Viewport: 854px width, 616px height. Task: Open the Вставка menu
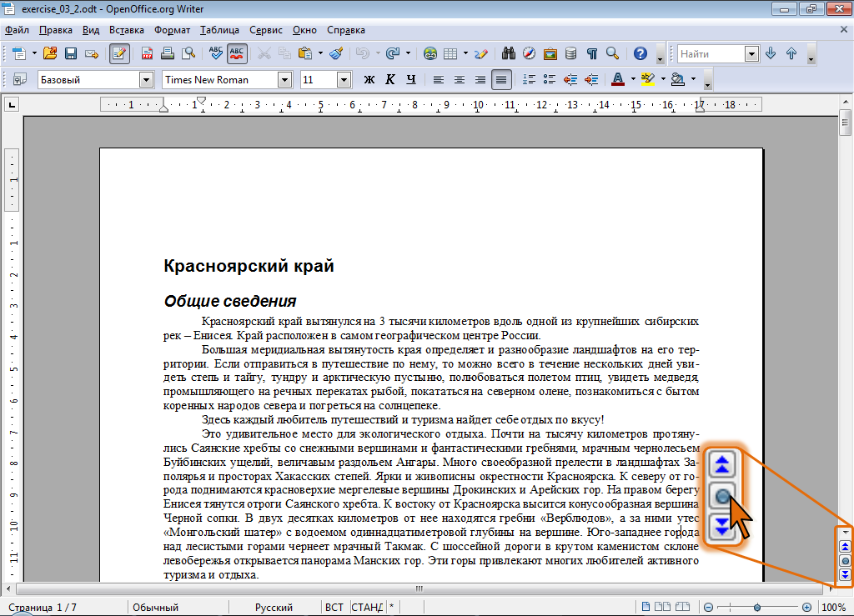(x=127, y=30)
